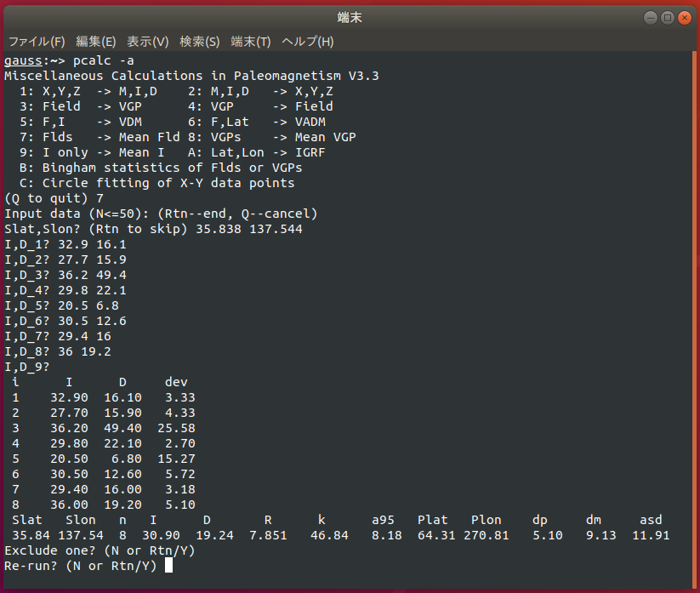Click input line 'I,D_8? 36 19.2'
The image size is (700, 593).
pyautogui.click(x=58, y=352)
